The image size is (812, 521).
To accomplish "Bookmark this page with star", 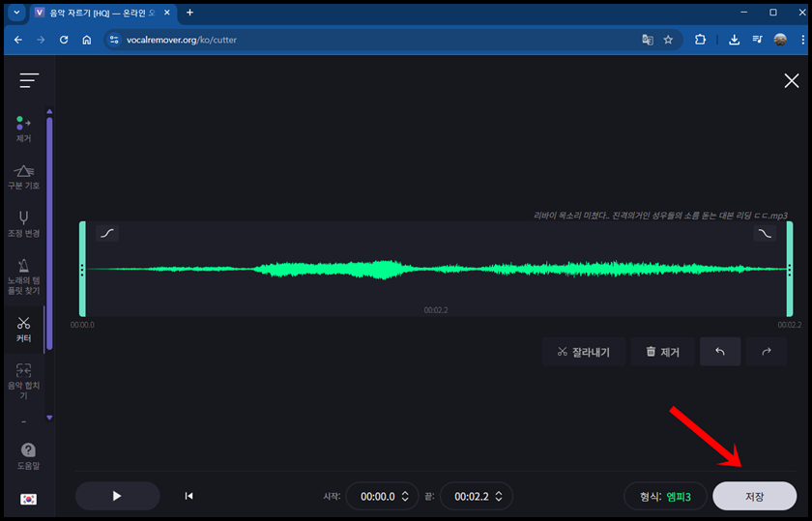I will [x=668, y=40].
